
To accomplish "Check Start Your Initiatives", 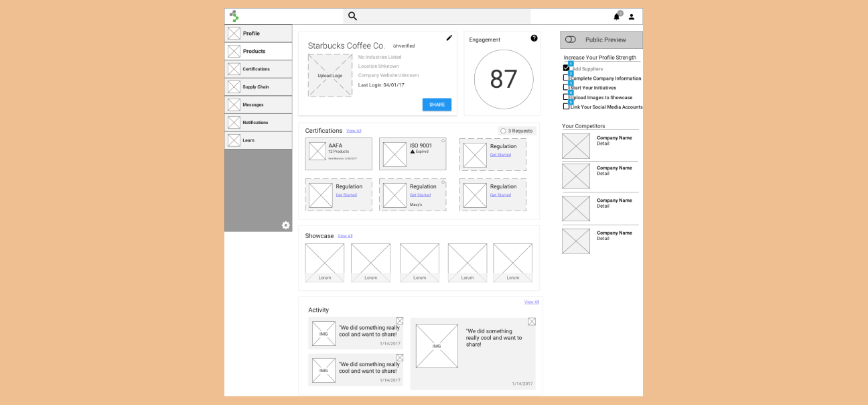I will tap(566, 87).
